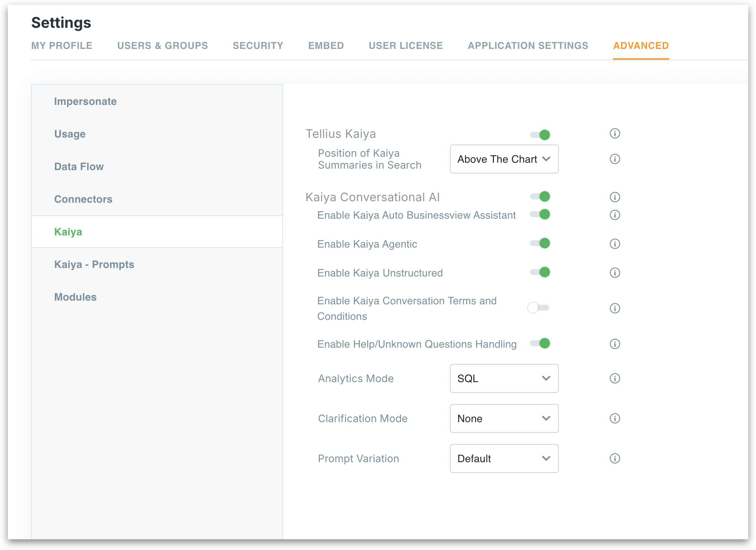Open Kaiya - Prompts in the sidebar
Viewport: 756px width, 550px height.
(x=94, y=264)
